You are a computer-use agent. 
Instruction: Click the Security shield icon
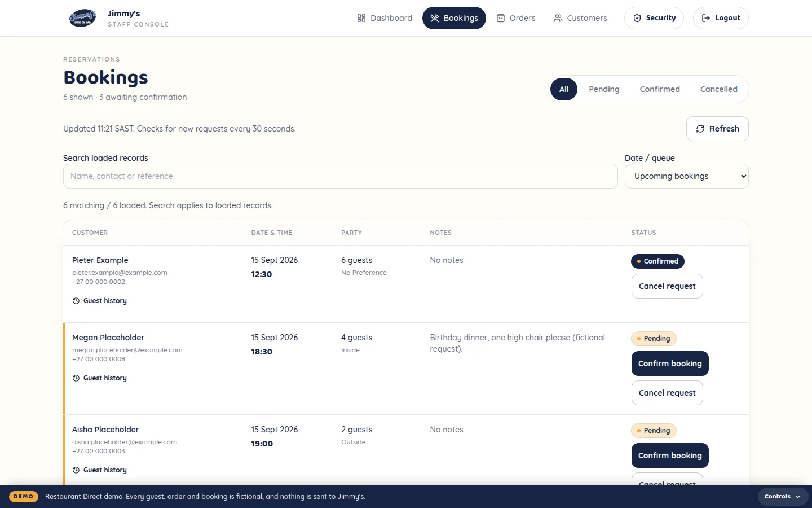[x=637, y=18]
